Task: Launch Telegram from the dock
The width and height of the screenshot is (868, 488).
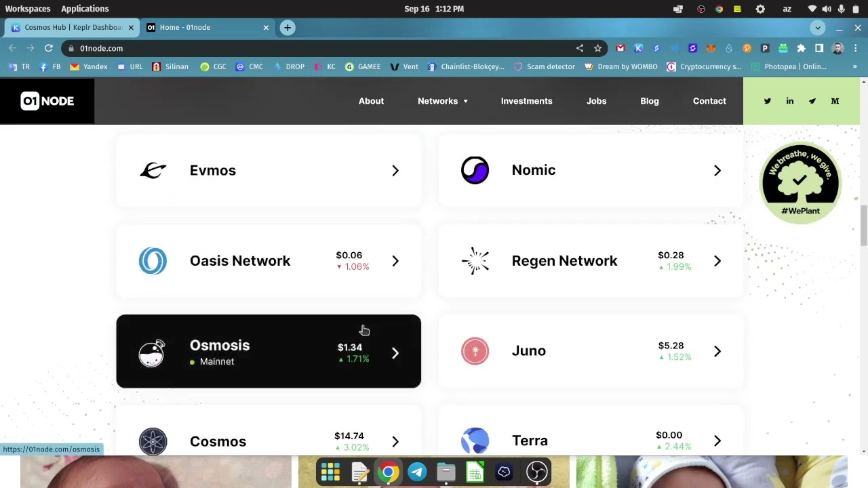Action: point(417,472)
